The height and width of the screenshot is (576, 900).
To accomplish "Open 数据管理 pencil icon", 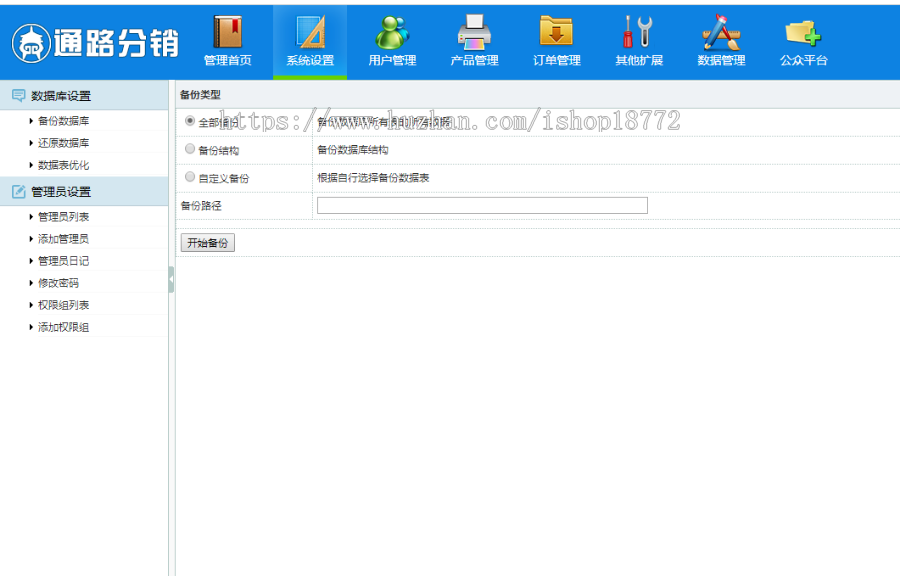I will [x=720, y=32].
